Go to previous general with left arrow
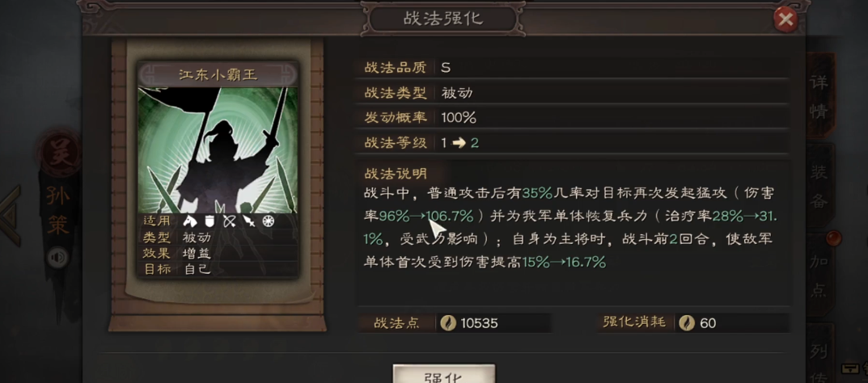The image size is (868, 383). click(x=11, y=216)
